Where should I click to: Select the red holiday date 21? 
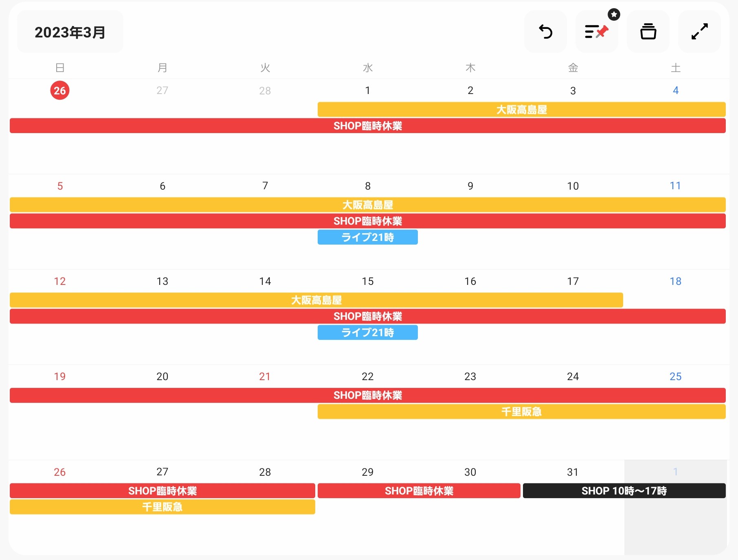265,376
